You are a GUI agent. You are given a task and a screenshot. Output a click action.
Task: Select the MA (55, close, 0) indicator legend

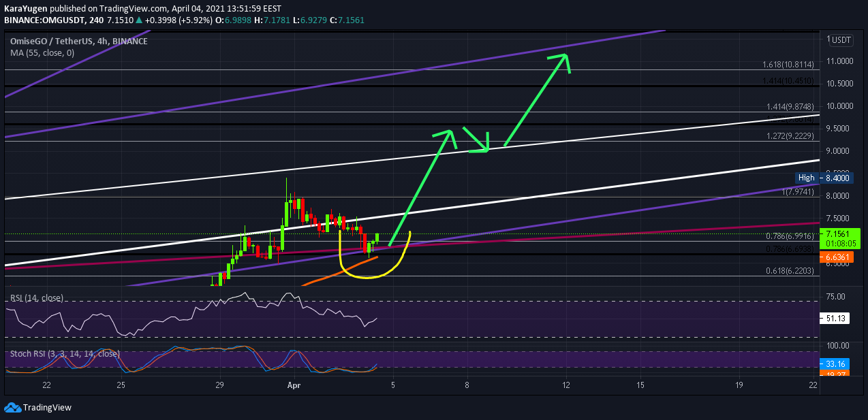pos(42,52)
